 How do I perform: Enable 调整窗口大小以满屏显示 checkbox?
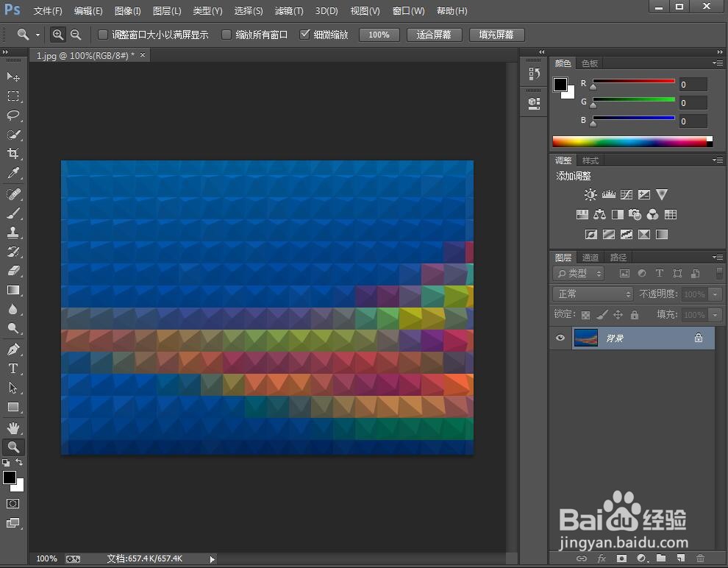pyautogui.click(x=103, y=35)
